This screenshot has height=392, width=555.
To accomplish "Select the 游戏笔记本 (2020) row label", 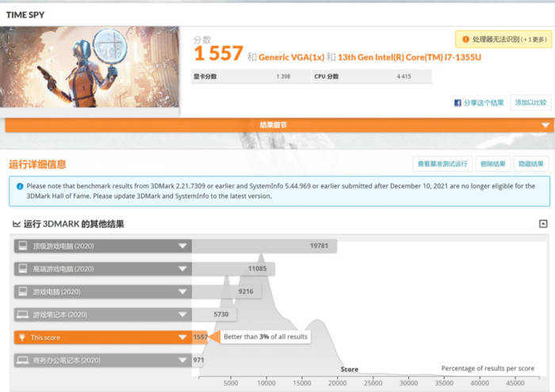I will click(59, 314).
